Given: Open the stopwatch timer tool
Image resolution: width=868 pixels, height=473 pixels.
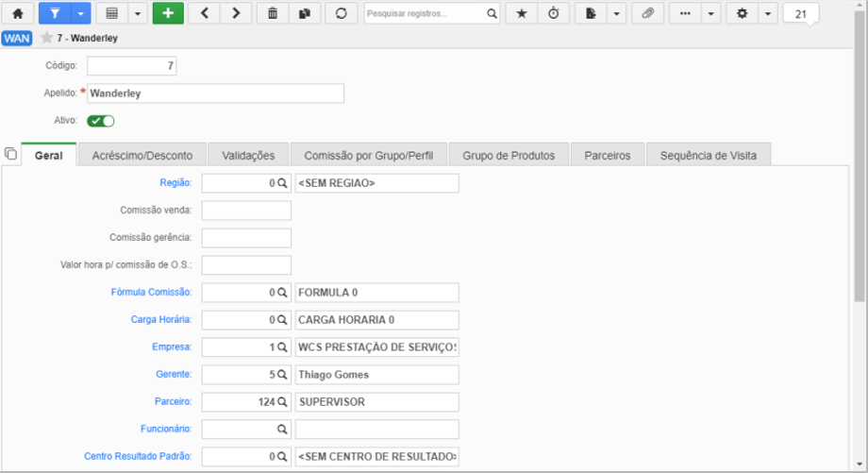Looking at the screenshot, I should (554, 13).
